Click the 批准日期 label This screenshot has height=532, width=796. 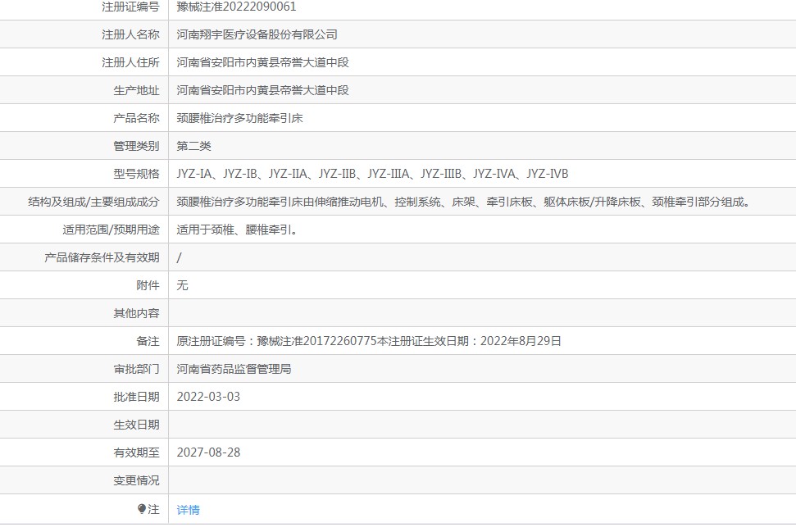[x=136, y=397]
